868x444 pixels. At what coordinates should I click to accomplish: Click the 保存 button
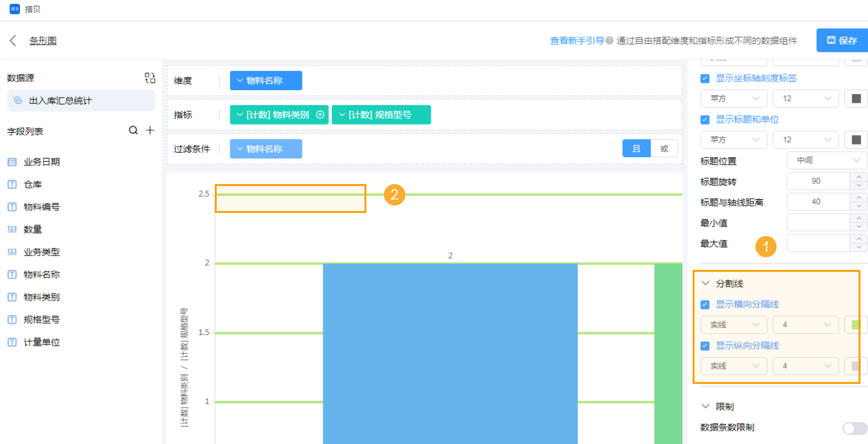point(842,41)
